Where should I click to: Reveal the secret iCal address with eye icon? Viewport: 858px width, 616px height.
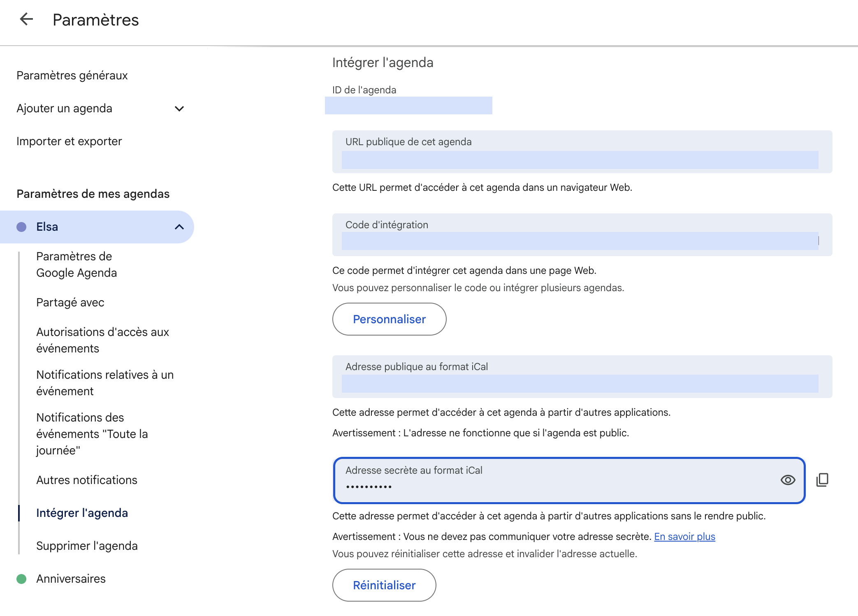tap(788, 480)
